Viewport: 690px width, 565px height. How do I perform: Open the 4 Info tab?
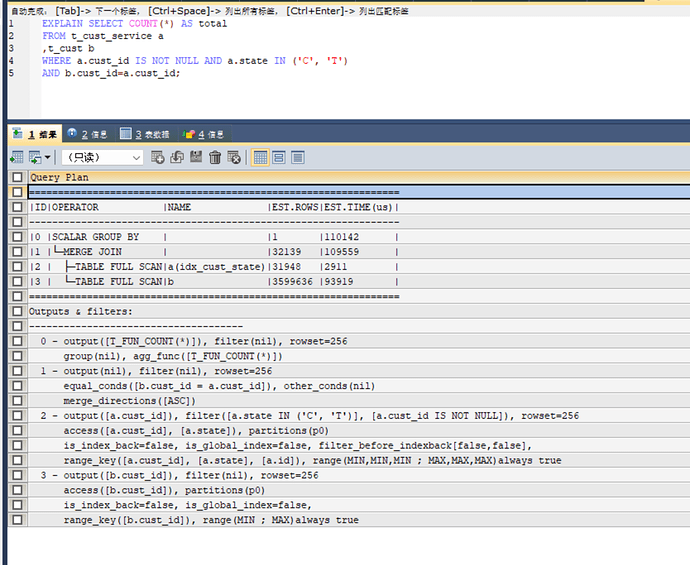tap(203, 134)
